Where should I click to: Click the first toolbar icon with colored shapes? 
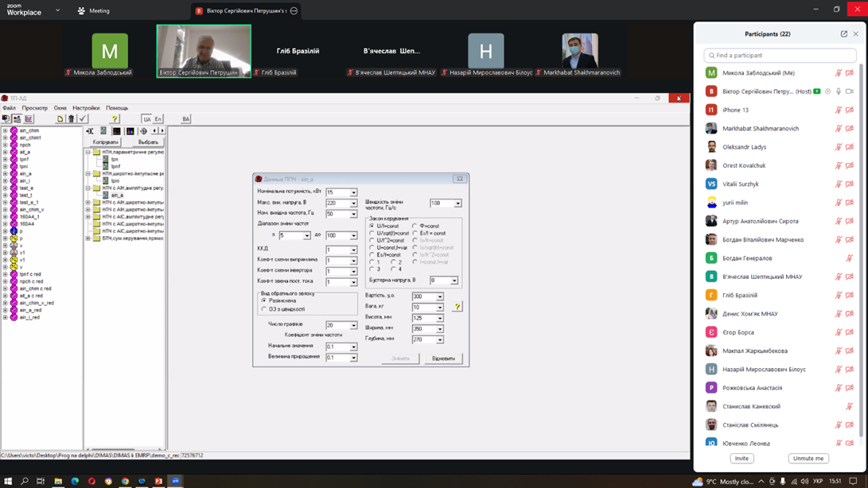6,119
